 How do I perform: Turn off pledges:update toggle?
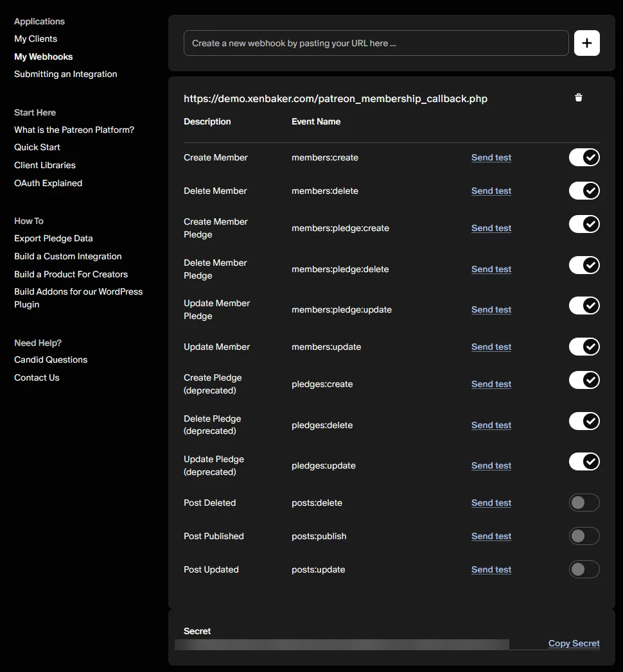click(x=584, y=461)
